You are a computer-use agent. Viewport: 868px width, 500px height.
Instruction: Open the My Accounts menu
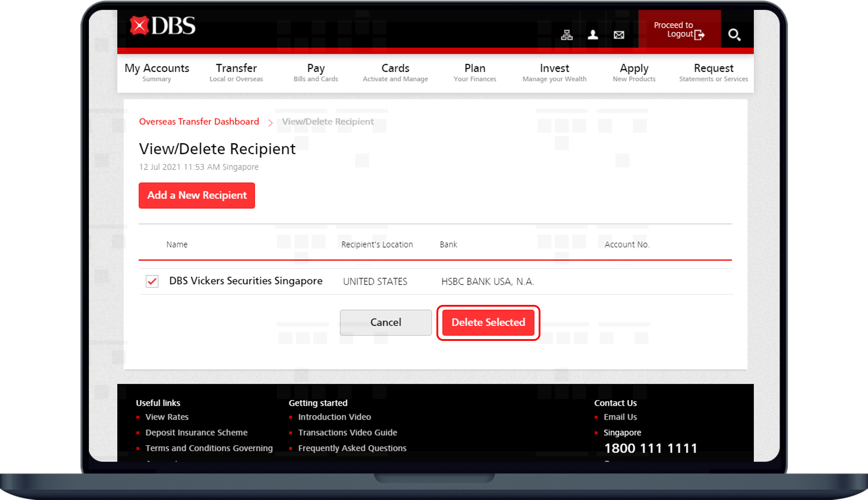[156, 73]
